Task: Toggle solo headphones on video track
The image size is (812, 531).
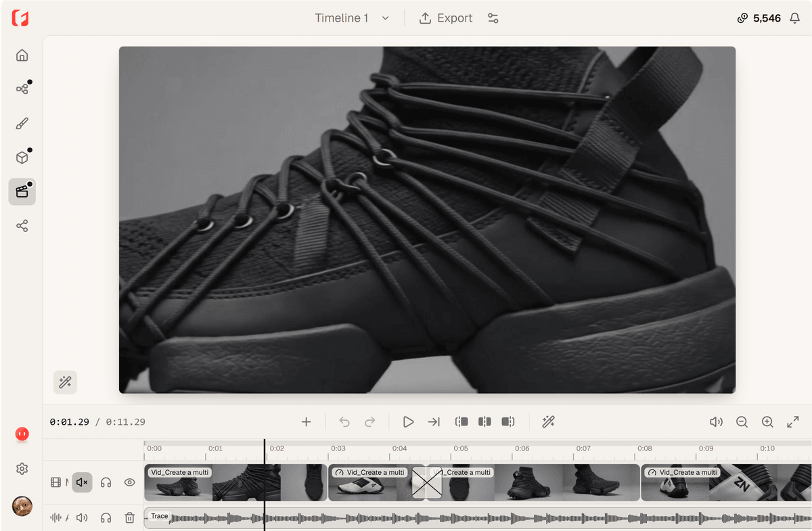Action: click(106, 482)
